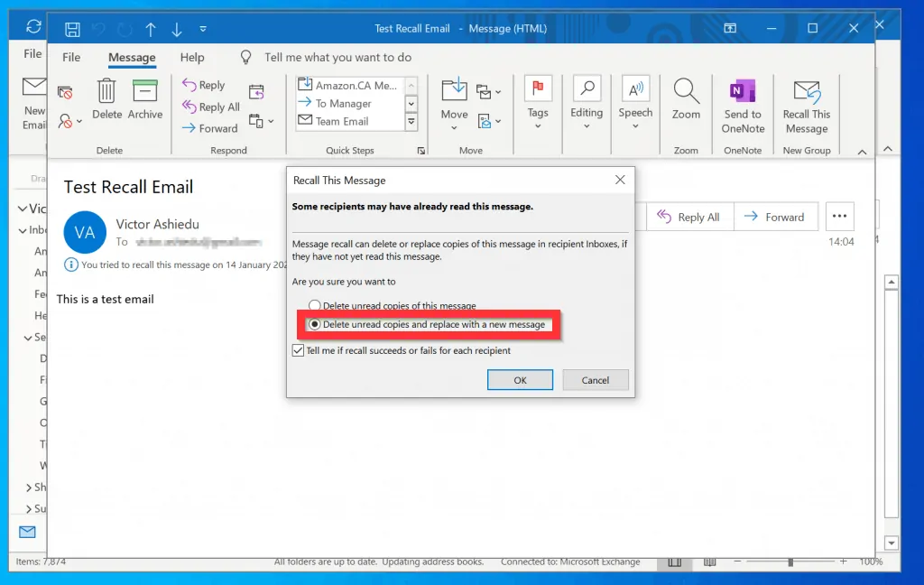Open Mail view icon in navigation bar
This screenshot has width=924, height=585.
(27, 532)
